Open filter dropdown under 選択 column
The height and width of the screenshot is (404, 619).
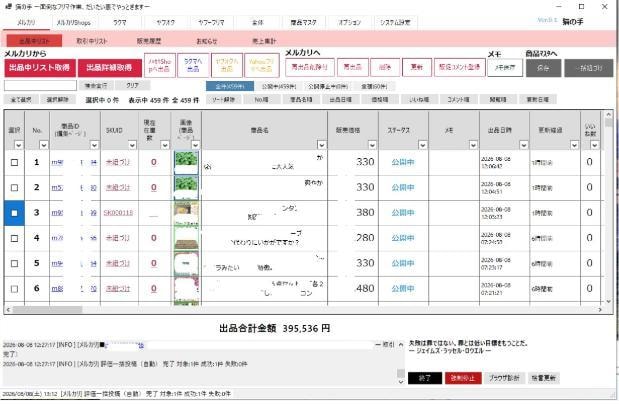[x=19, y=145]
